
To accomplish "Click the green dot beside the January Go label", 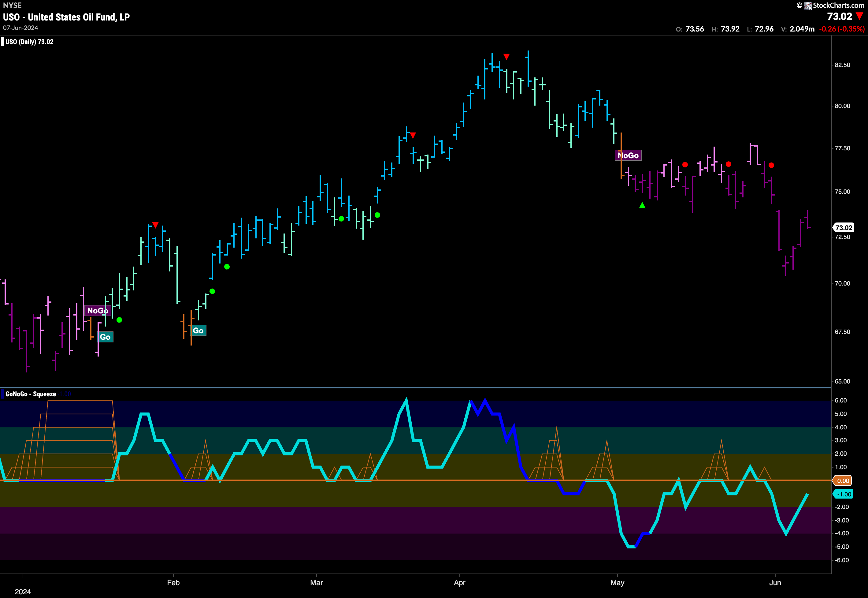I will point(119,320).
